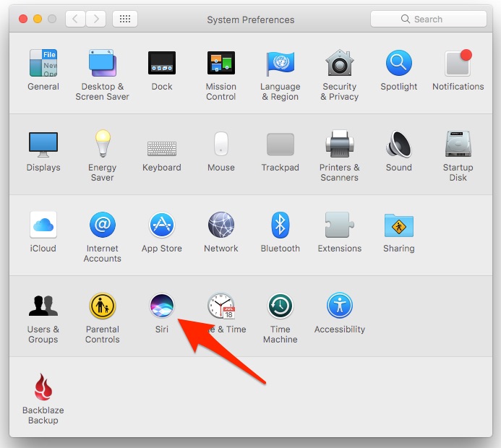Open the Siri preference pane

click(161, 306)
